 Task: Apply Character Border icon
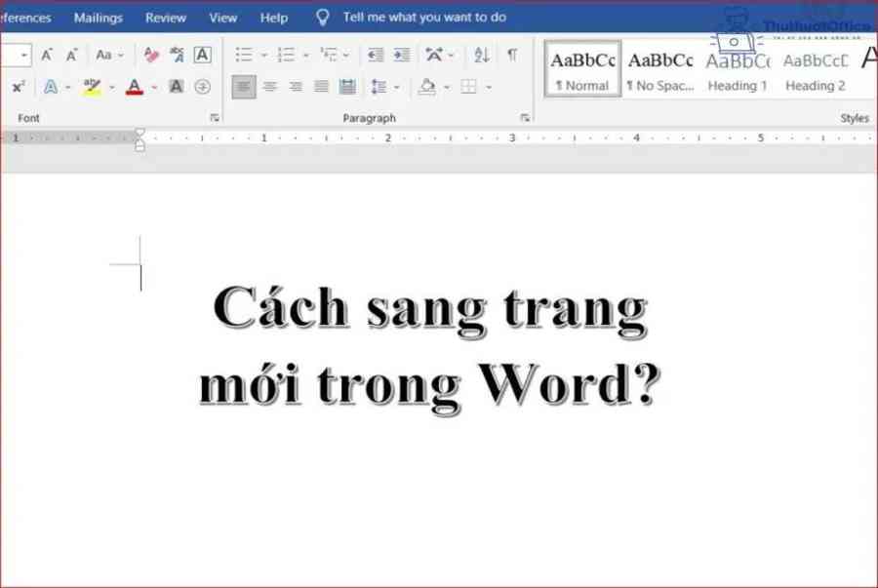202,55
